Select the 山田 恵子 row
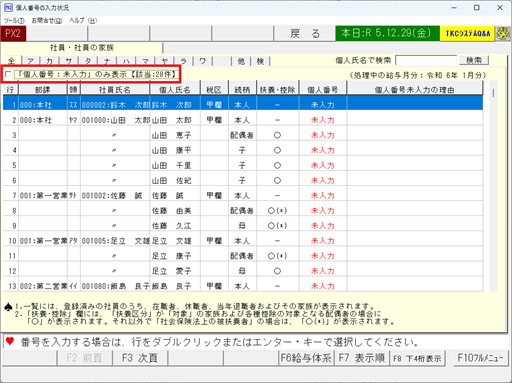 tap(243, 135)
